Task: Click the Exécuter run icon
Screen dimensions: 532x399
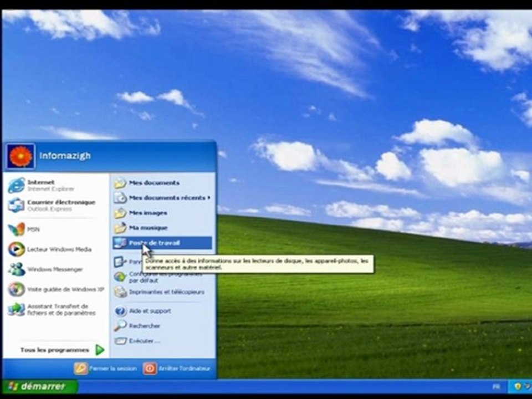Action: point(120,341)
